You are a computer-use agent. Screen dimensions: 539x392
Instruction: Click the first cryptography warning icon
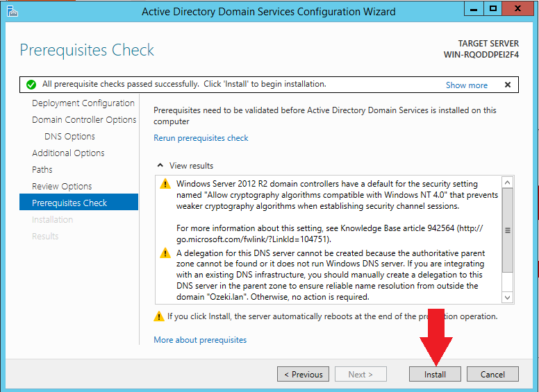pos(165,185)
